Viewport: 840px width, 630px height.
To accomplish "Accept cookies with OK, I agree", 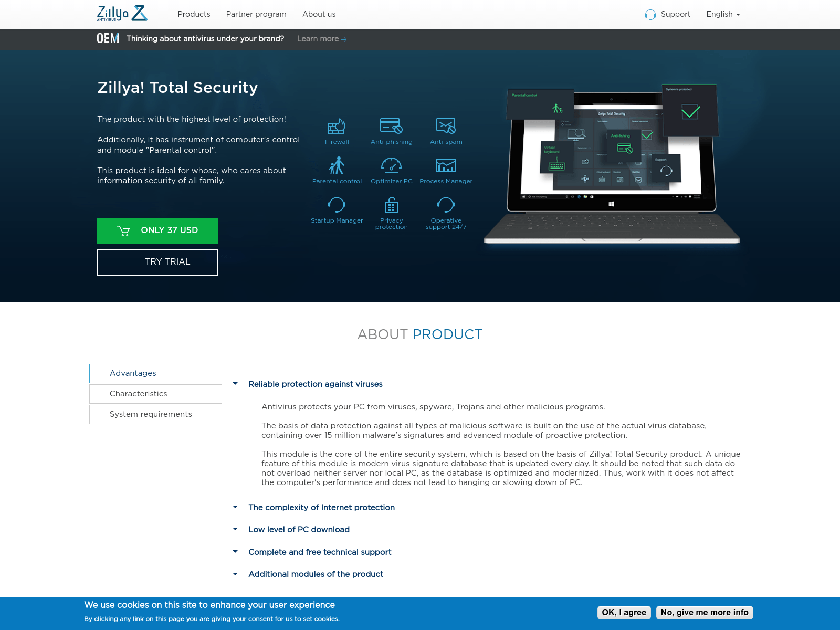I will click(x=624, y=613).
